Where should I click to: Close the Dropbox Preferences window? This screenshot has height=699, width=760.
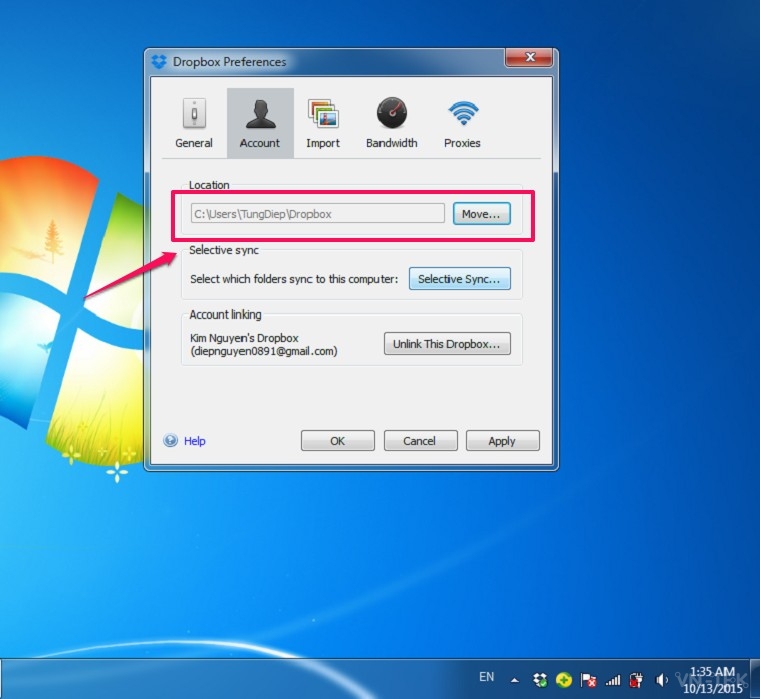(530, 57)
